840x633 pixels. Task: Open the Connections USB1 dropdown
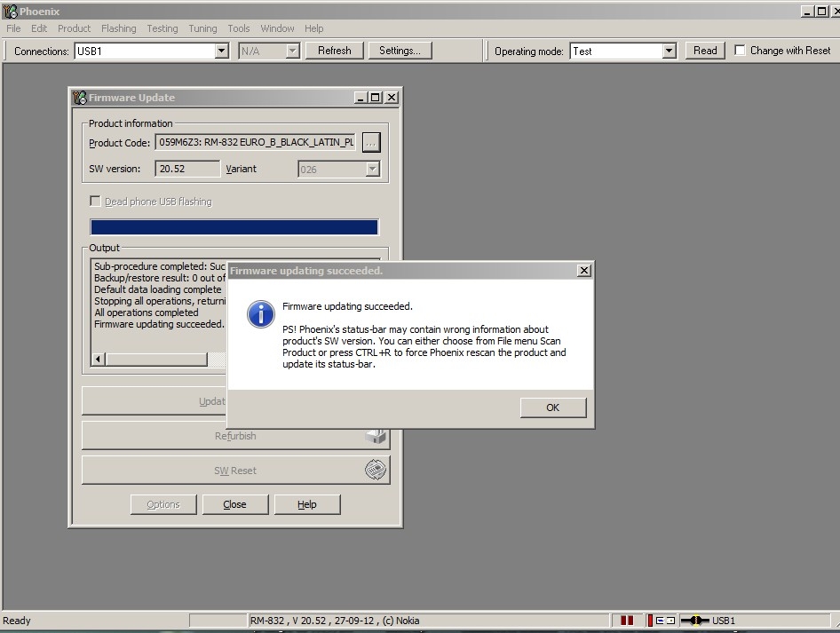click(x=222, y=51)
